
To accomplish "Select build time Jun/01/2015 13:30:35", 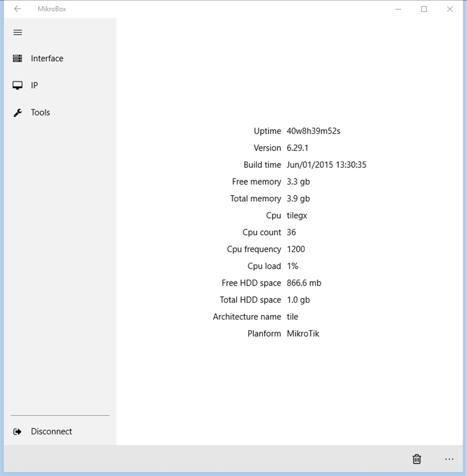I will pos(327,165).
